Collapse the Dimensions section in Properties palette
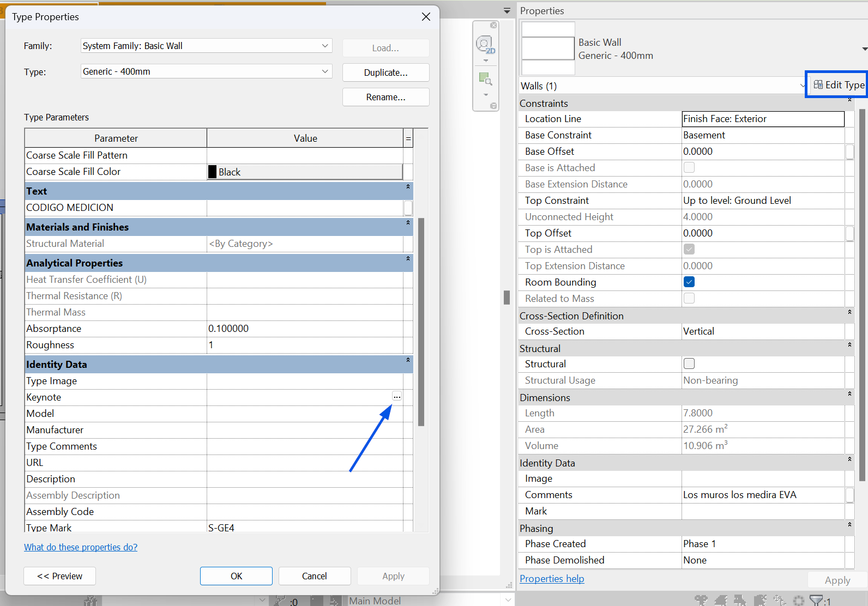Viewport: 868px width, 606px height. (x=849, y=394)
